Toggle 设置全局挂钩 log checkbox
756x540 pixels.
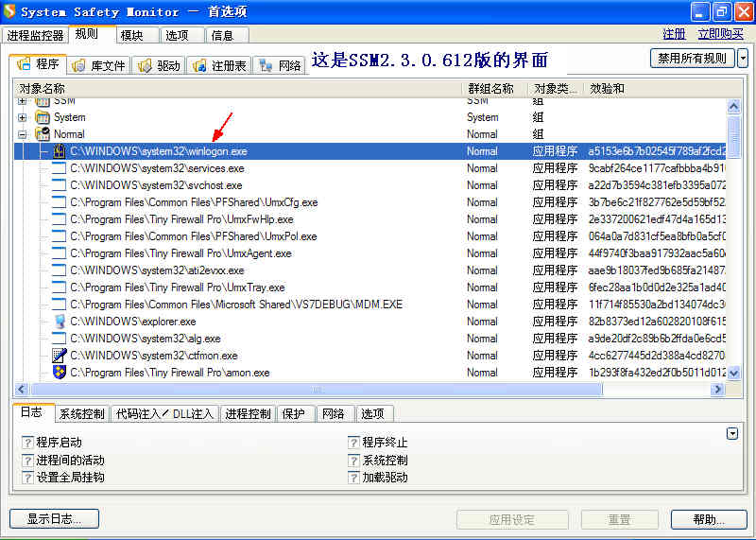(x=28, y=478)
